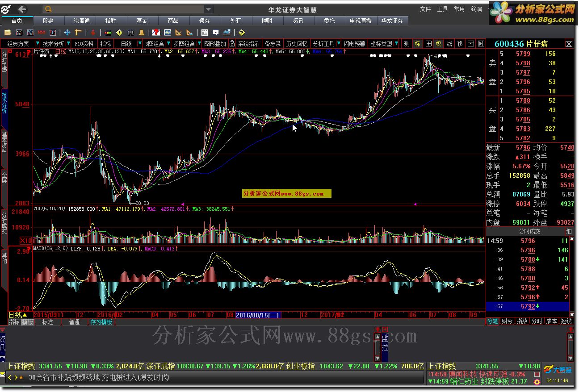
Task: Click the red and white chart icon
Action: coord(156,33)
